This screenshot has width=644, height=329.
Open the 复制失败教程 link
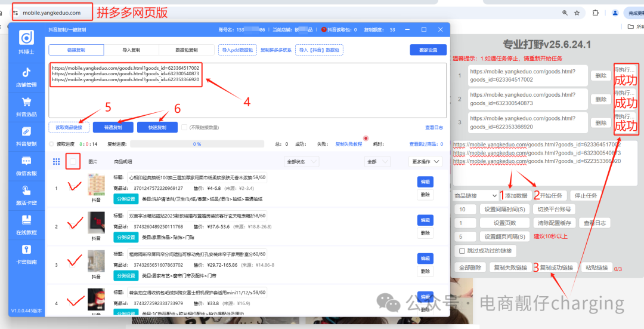tap(349, 144)
